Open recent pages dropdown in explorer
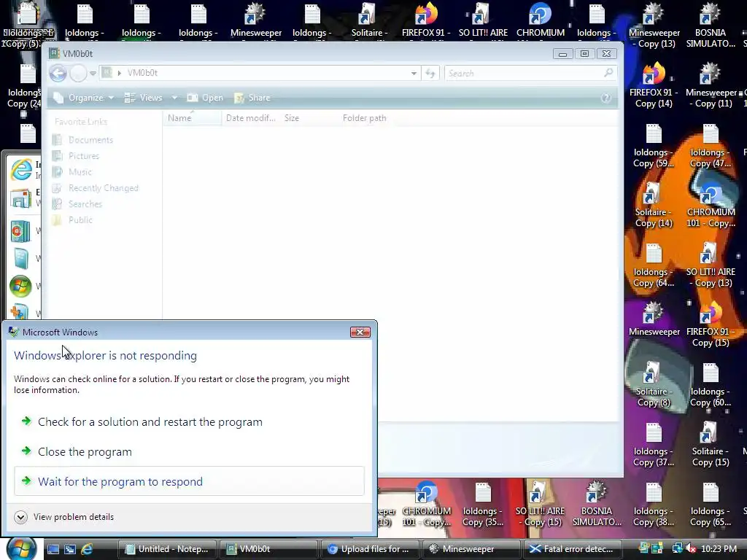 click(x=93, y=74)
